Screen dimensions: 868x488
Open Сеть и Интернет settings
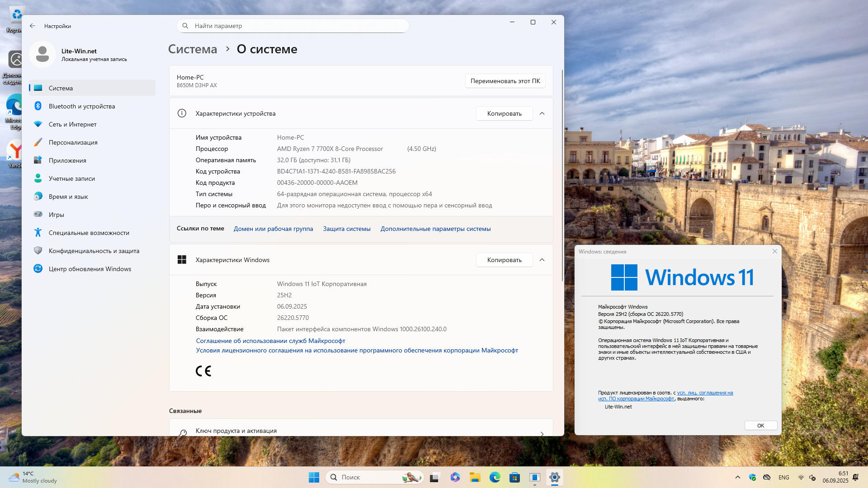tap(72, 124)
